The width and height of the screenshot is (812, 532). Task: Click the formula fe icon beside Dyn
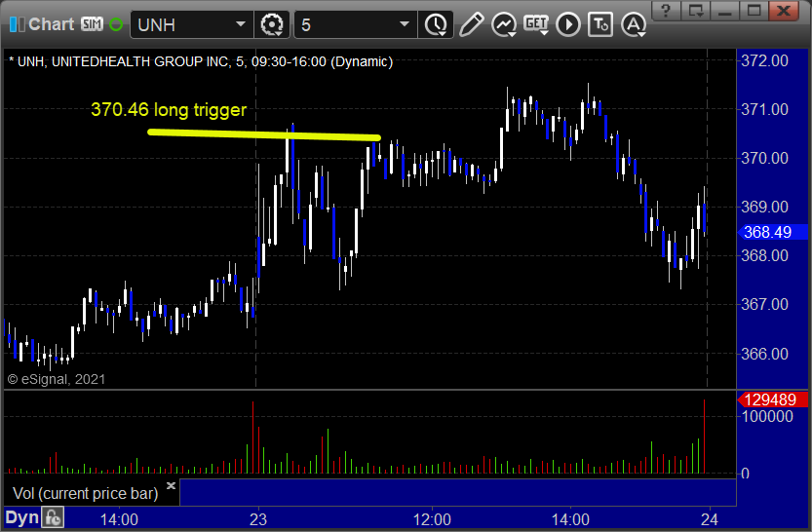coord(54,517)
